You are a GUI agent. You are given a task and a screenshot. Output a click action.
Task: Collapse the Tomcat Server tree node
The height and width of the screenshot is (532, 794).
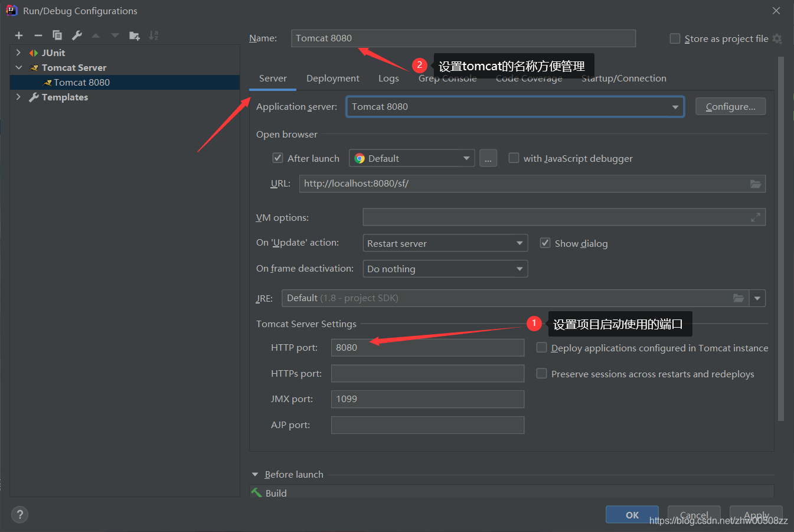point(18,67)
